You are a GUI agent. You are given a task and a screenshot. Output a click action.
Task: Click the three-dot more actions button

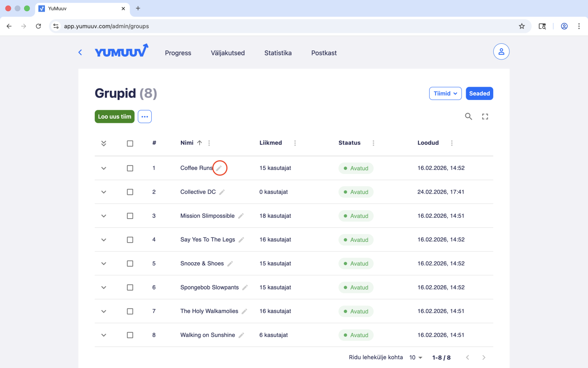click(x=145, y=117)
